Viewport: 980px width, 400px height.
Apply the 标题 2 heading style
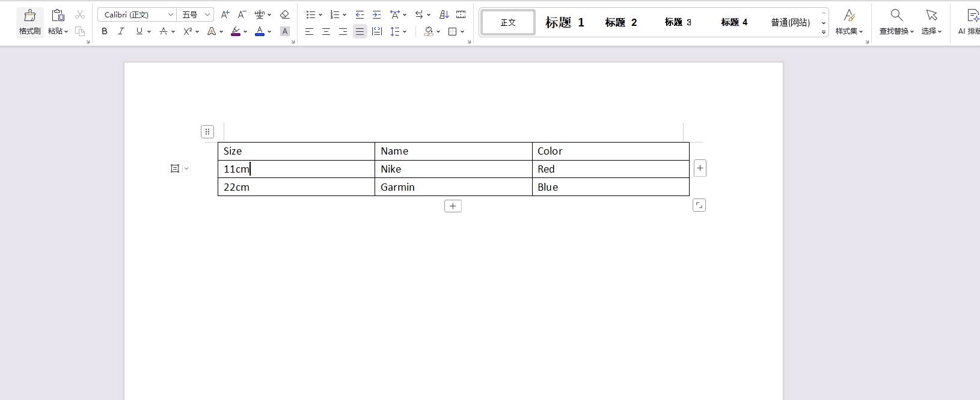[621, 22]
